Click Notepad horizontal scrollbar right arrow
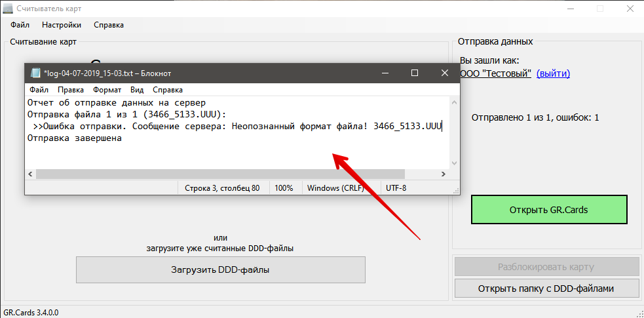Image resolution: width=644 pixels, height=318 pixels. [443, 174]
